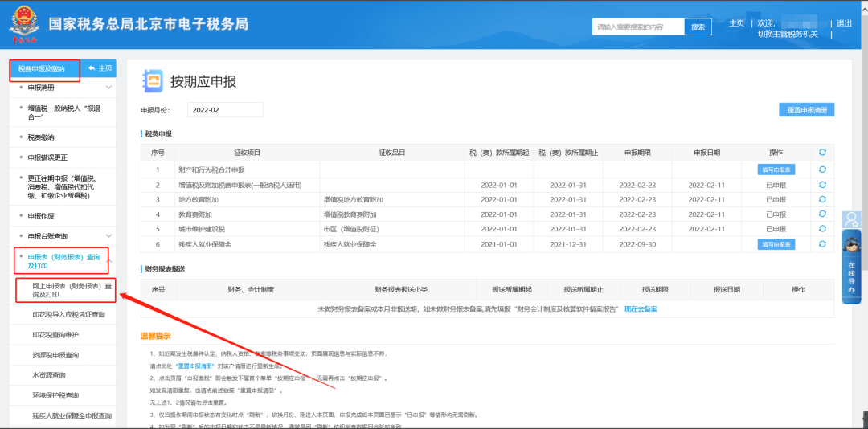868x429 pixels.
Task: Refresh the 地方教育附加 row
Action: point(822,199)
